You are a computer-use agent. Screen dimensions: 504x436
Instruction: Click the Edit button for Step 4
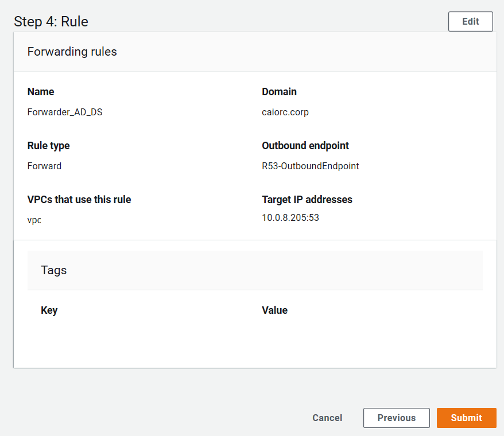point(470,21)
